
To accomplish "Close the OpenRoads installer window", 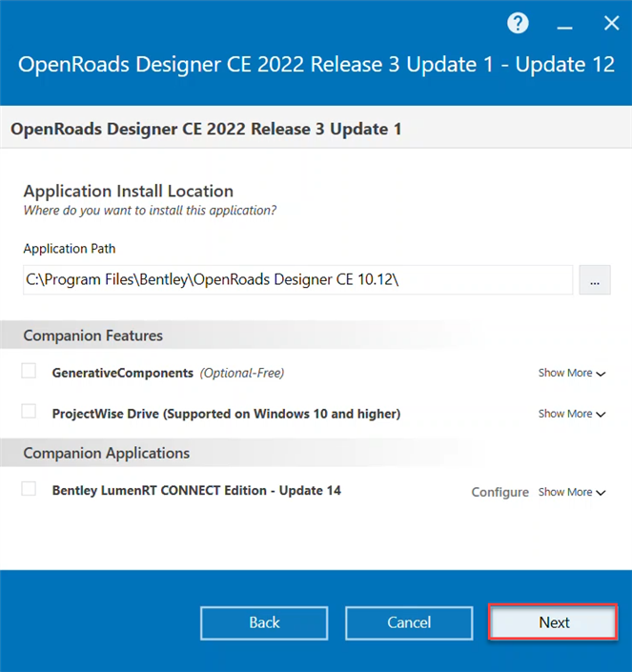I will (611, 23).
